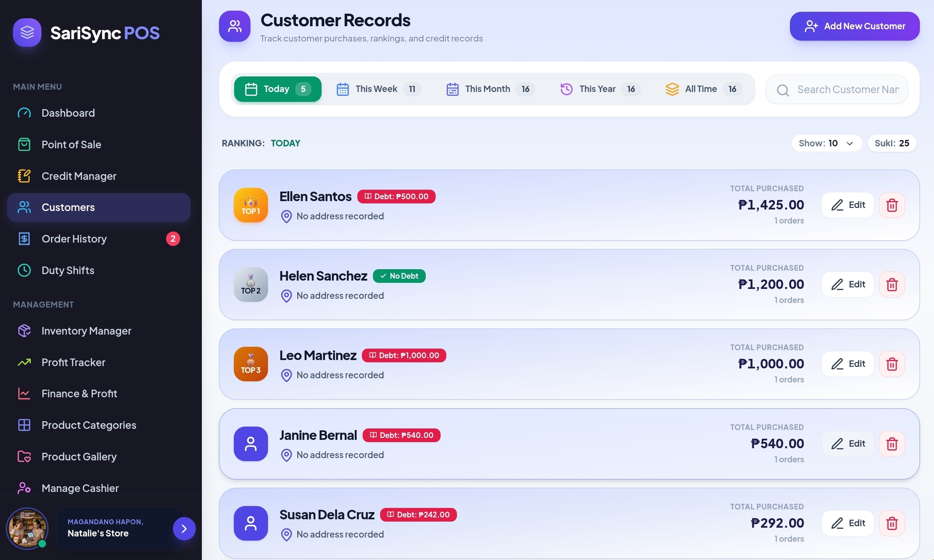This screenshot has width=934, height=560.
Task: Click Susan Dela Cruz Debt ₱242.00 tag
Action: [418, 515]
